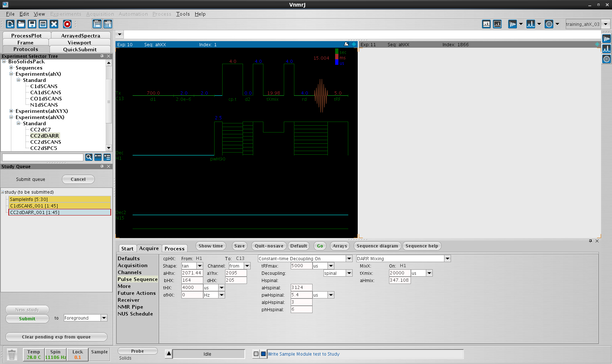
Task: Select the contour display icon in the right sidebar
Action: 607,59
